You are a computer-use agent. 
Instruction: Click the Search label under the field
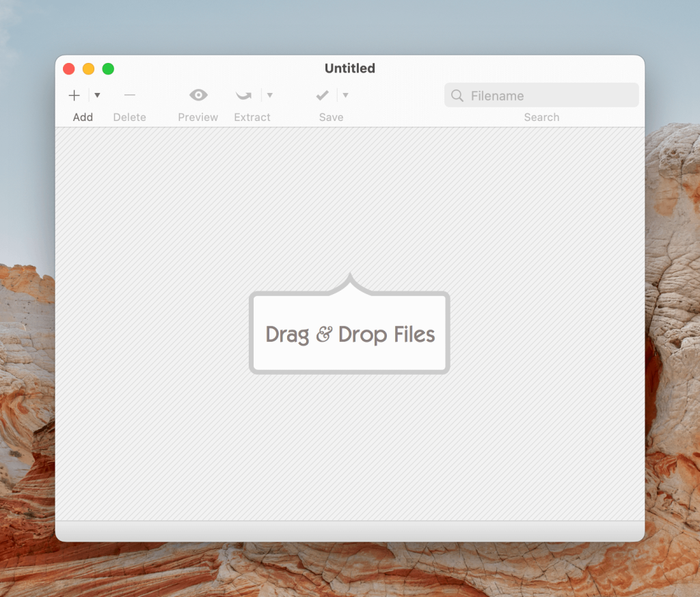click(x=541, y=117)
